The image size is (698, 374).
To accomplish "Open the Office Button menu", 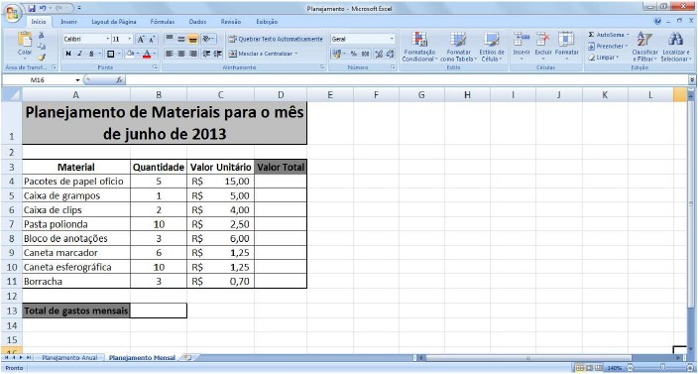I will (x=12, y=13).
